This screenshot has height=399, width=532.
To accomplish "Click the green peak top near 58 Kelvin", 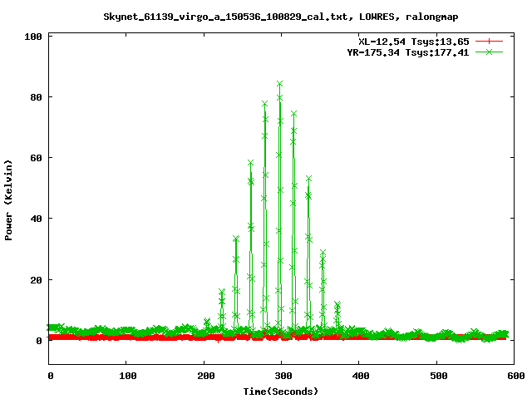I will coord(250,163).
